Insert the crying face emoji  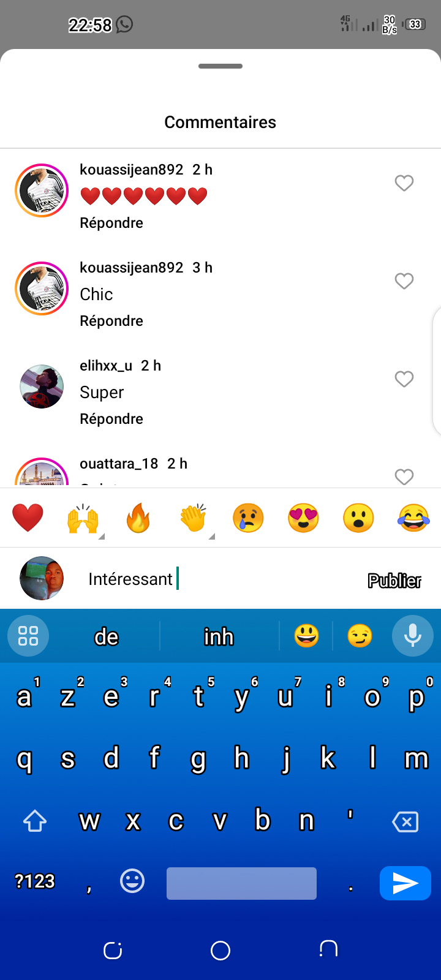248,518
